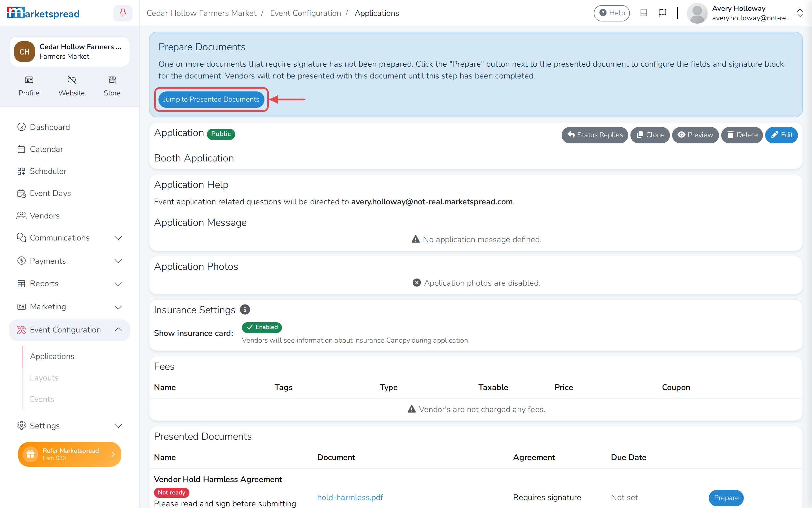Click Prepare for Vendor Hold Harmless Agreement
The height and width of the screenshot is (508, 812).
click(726, 498)
